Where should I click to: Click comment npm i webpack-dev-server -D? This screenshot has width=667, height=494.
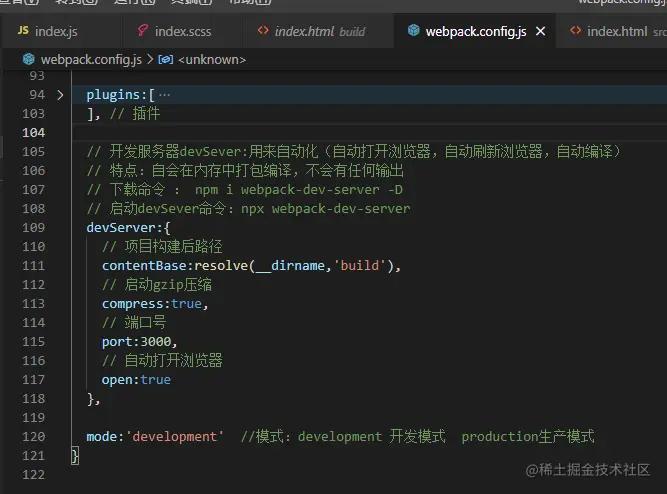click(x=299, y=190)
